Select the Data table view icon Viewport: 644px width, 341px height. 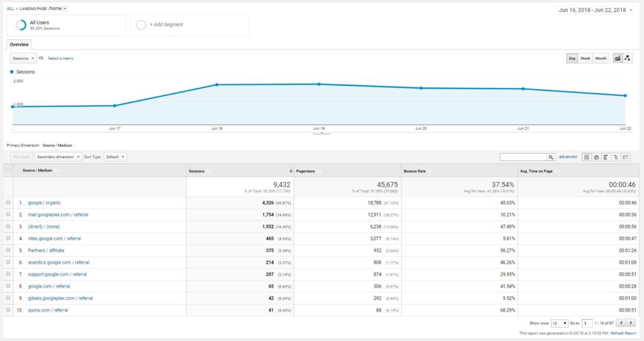587,157
